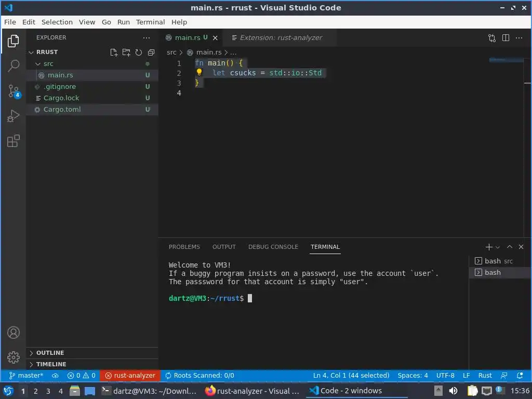Click rust-analyzer error status item
The width and height of the screenshot is (532, 399).
tap(130, 376)
